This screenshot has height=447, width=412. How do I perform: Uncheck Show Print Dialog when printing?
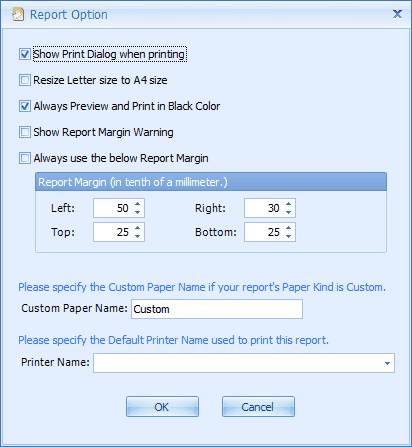(x=25, y=54)
